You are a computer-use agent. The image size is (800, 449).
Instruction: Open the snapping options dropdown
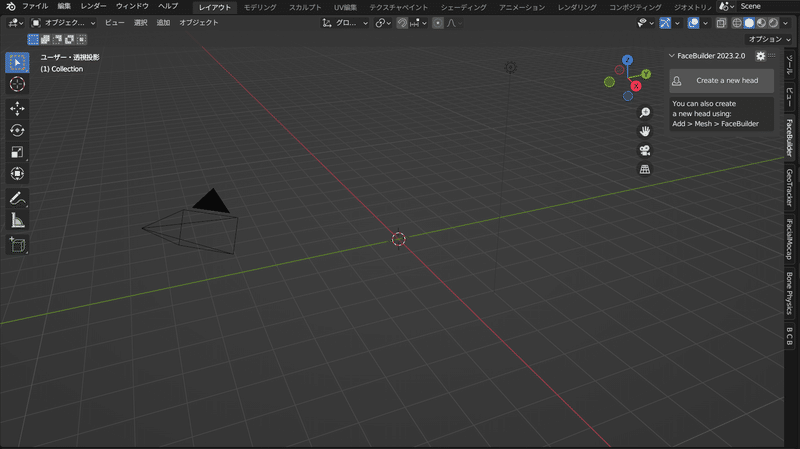[x=418, y=23]
